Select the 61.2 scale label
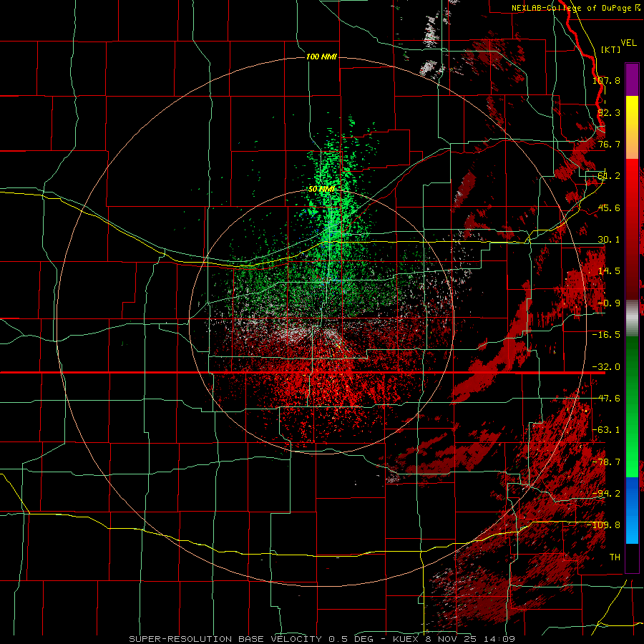 click(x=609, y=176)
